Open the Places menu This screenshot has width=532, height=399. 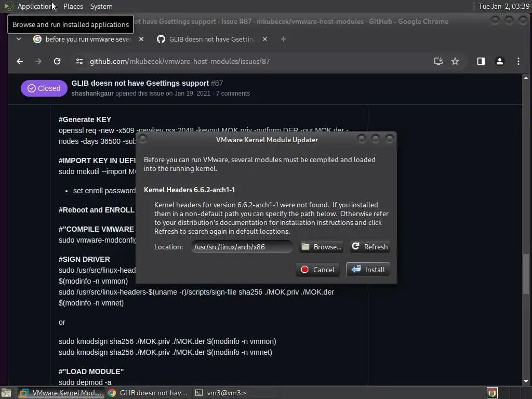pos(73,6)
